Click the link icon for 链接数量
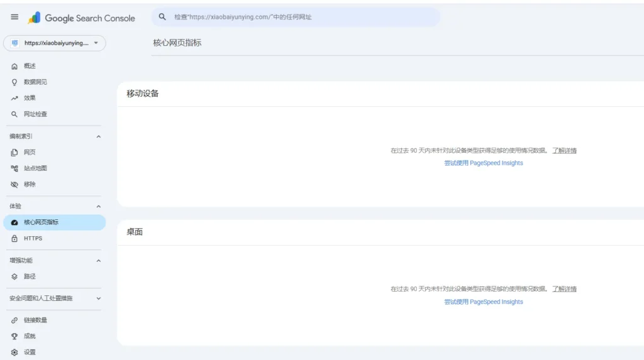 click(x=14, y=320)
